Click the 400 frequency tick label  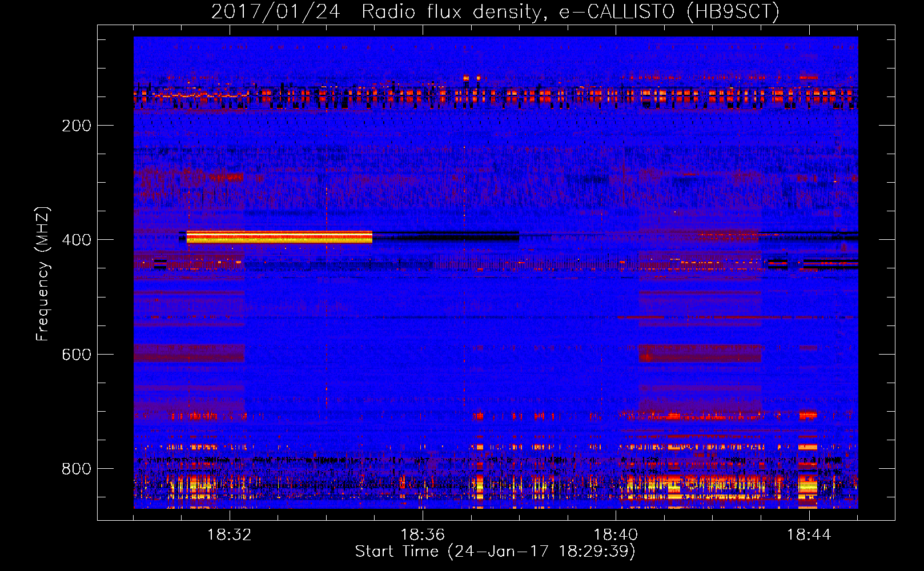[x=77, y=240]
